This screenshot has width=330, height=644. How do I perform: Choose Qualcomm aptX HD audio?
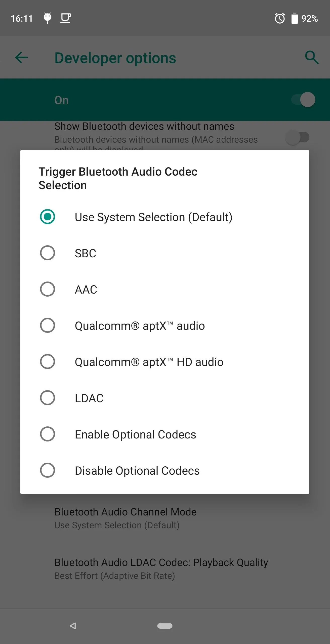point(165,362)
